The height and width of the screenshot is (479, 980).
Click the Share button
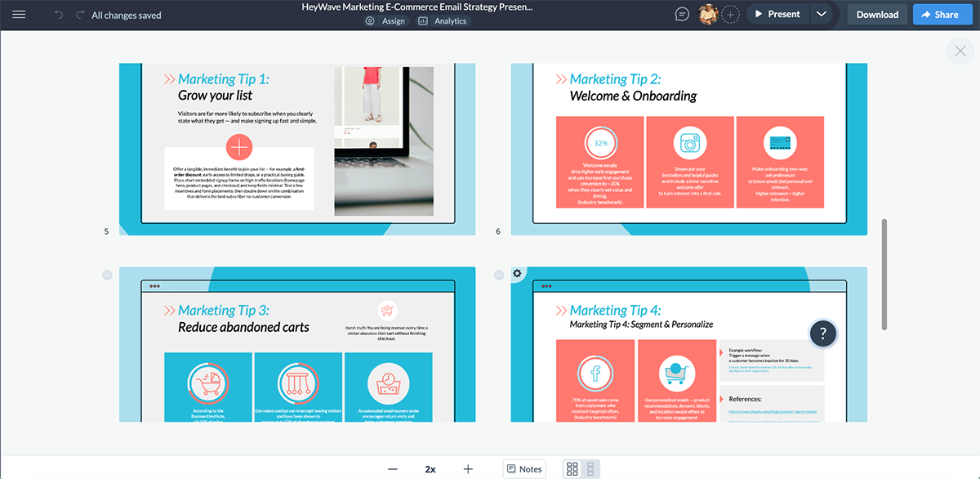(x=942, y=14)
